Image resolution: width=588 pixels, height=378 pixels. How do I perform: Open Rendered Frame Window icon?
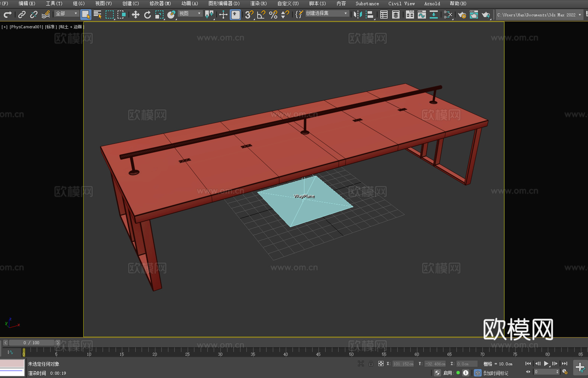pyautogui.click(x=474, y=14)
